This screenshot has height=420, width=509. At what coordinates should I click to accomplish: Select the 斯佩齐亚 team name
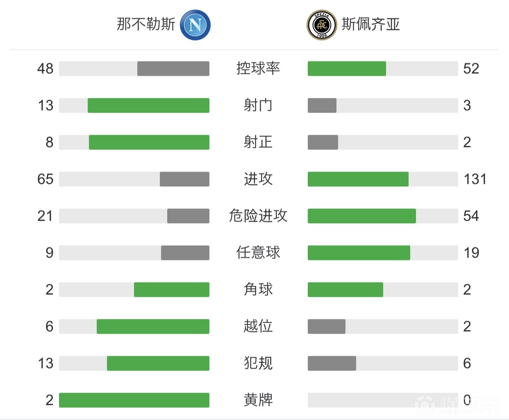[371, 24]
